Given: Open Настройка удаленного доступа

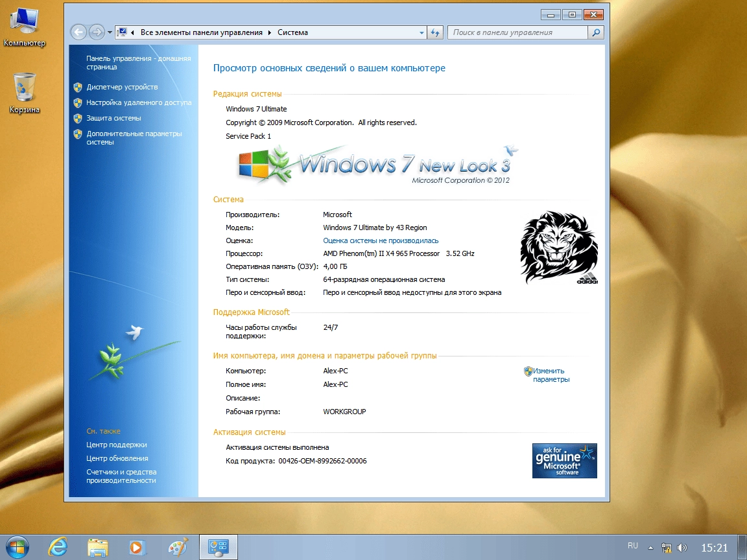Looking at the screenshot, I should (139, 102).
